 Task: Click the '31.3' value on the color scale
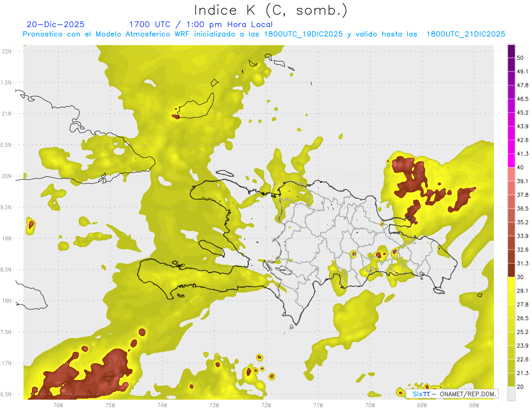click(x=523, y=264)
